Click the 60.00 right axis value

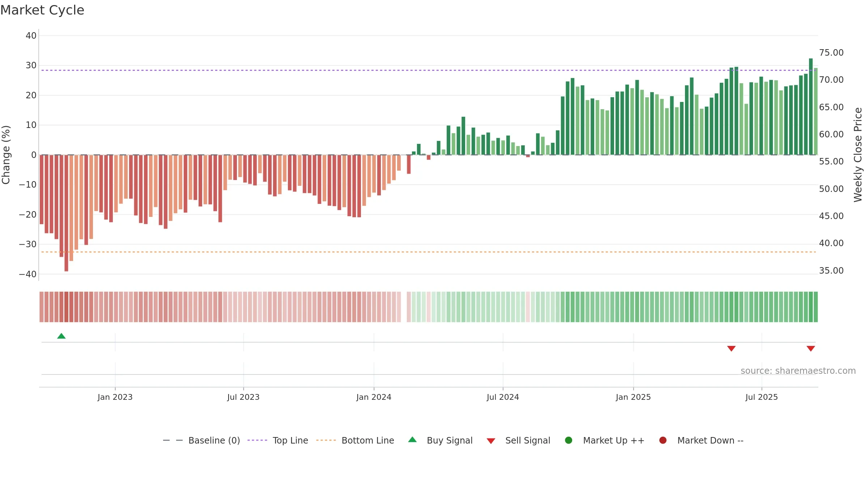831,134
